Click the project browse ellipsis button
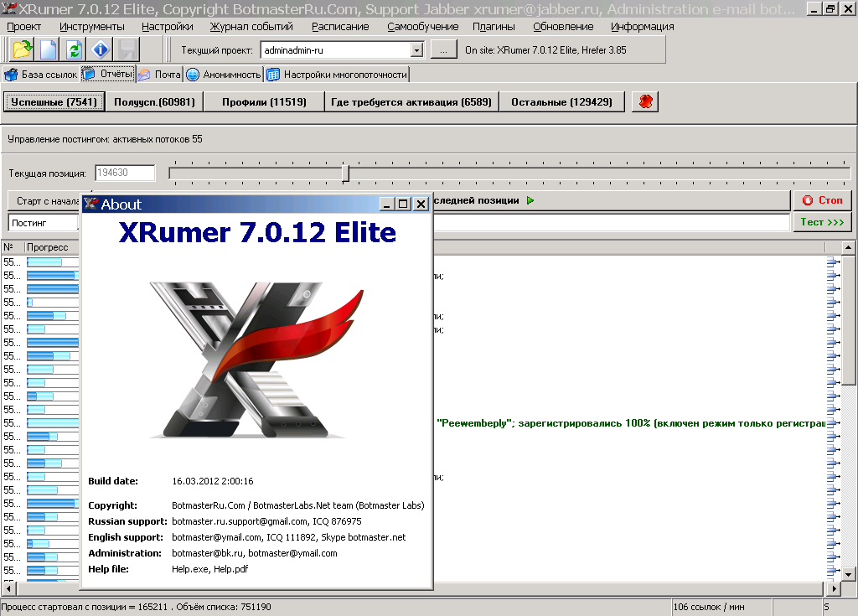This screenshot has width=858, height=616. coord(444,50)
